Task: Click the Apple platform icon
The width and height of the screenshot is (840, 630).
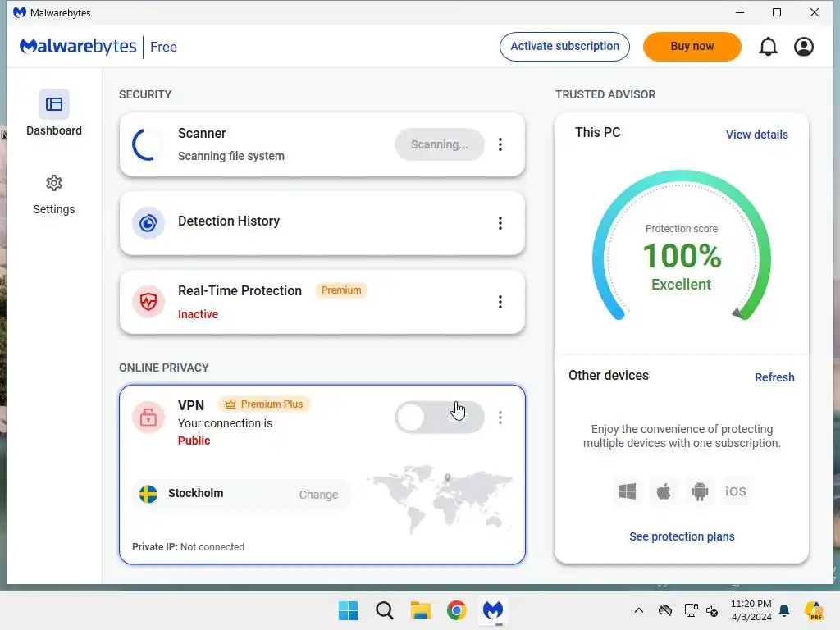Action: pos(664,491)
